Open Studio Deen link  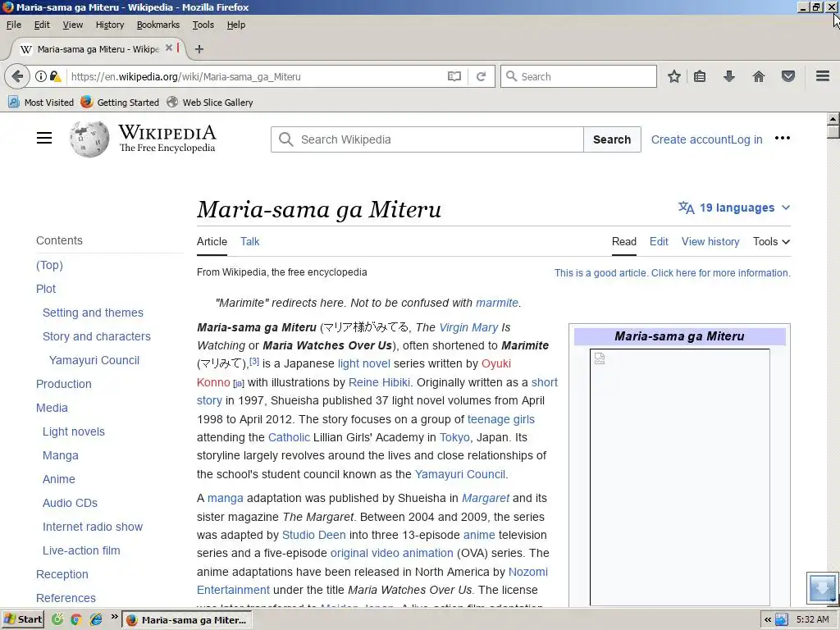314,535
